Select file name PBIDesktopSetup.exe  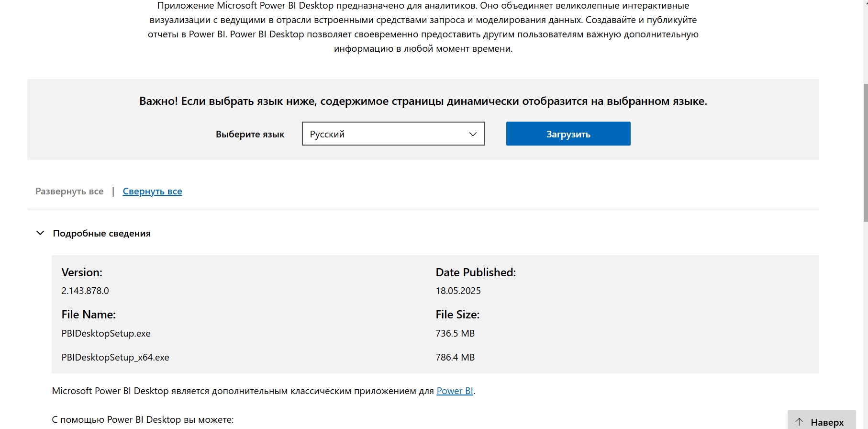(106, 333)
